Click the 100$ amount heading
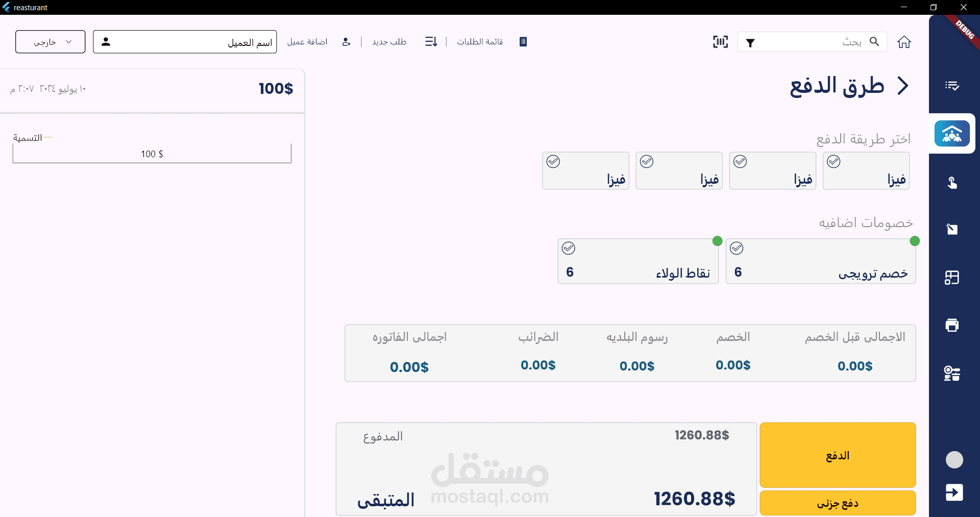The width and height of the screenshot is (980, 517). pos(276,88)
